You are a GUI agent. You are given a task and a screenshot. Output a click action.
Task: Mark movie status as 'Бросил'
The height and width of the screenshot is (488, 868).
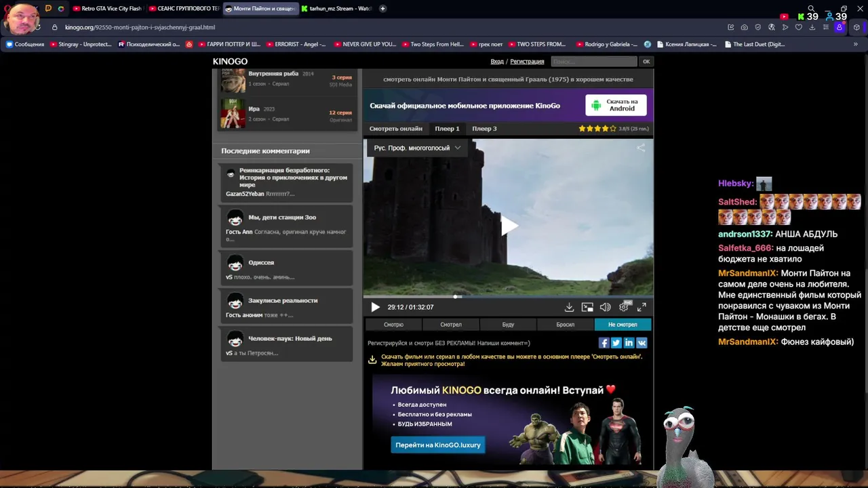tap(566, 325)
